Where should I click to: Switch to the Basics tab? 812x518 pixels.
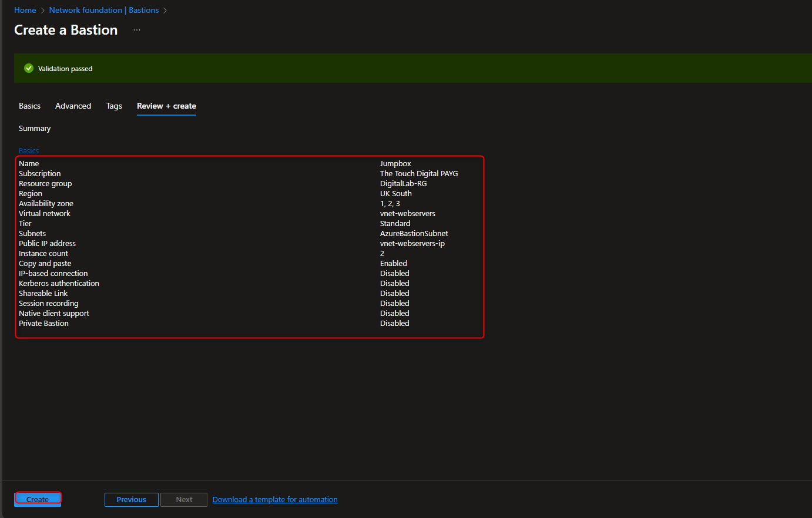(29, 106)
